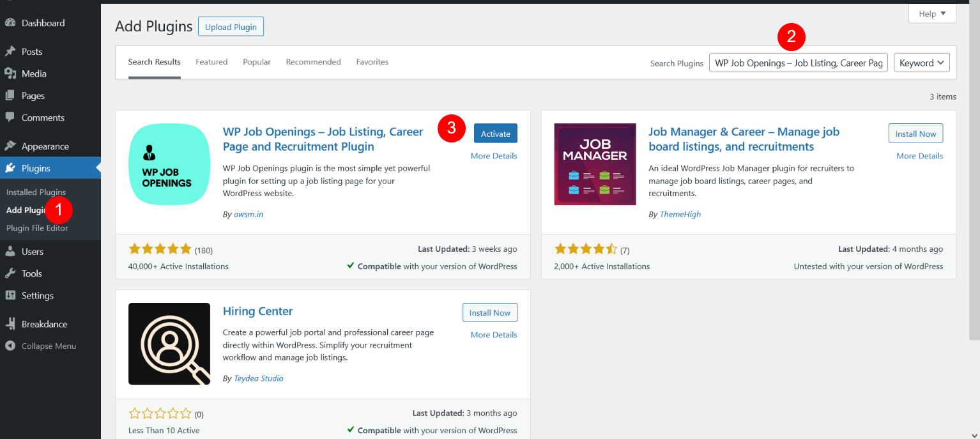Click the Appearance paintbrush icon

pyautogui.click(x=10, y=146)
